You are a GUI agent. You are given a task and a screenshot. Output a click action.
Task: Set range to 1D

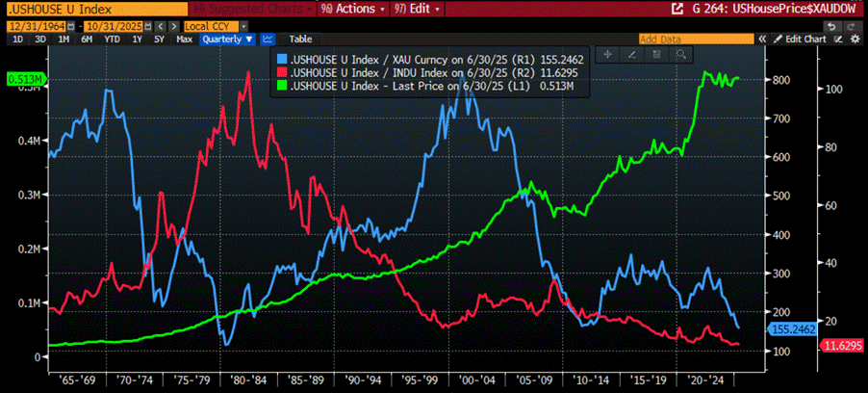17,39
